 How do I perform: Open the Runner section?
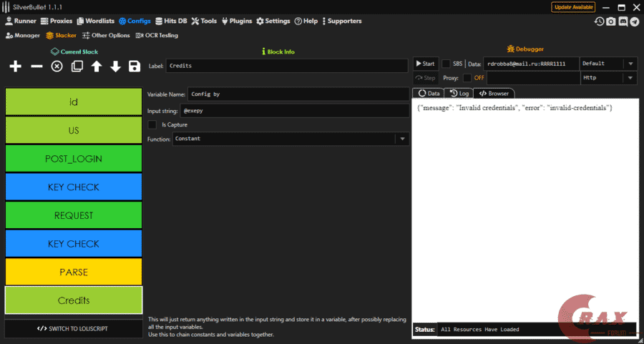[x=21, y=21]
